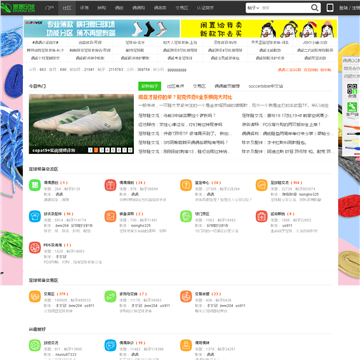Open the green forum icon with count (1)
The height and width of the screenshot is (360, 360).
point(35,185)
